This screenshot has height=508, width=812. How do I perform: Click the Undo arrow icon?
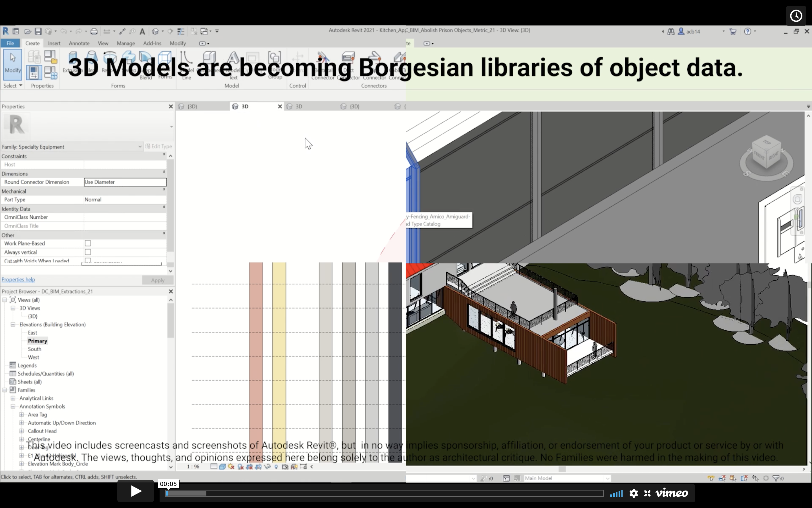pos(63,31)
